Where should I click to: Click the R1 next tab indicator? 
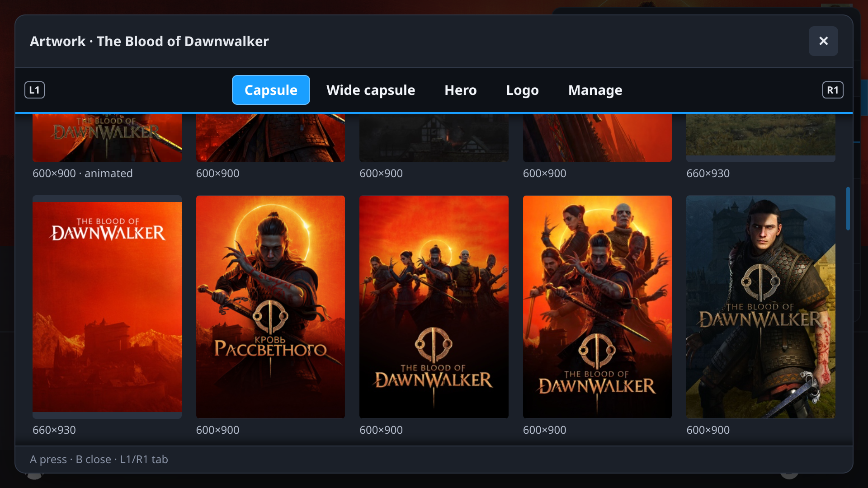click(833, 90)
